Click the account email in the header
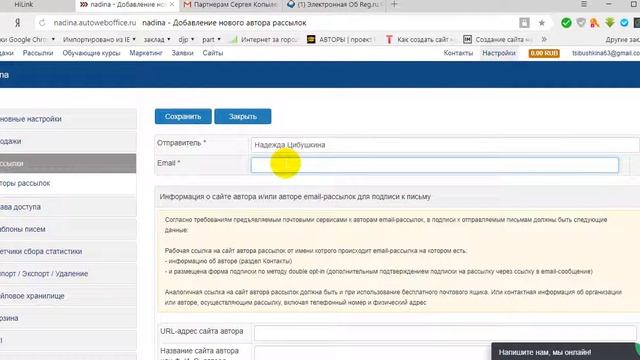 coord(606,53)
